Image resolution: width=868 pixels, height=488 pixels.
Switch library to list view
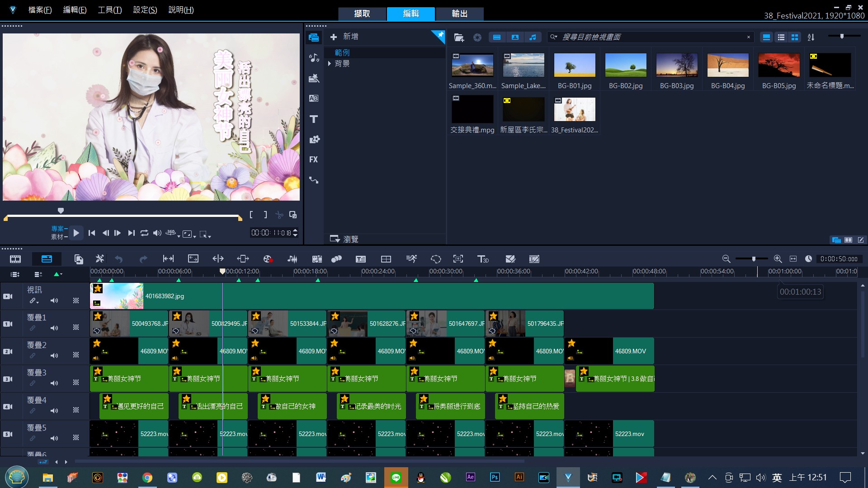click(x=781, y=38)
